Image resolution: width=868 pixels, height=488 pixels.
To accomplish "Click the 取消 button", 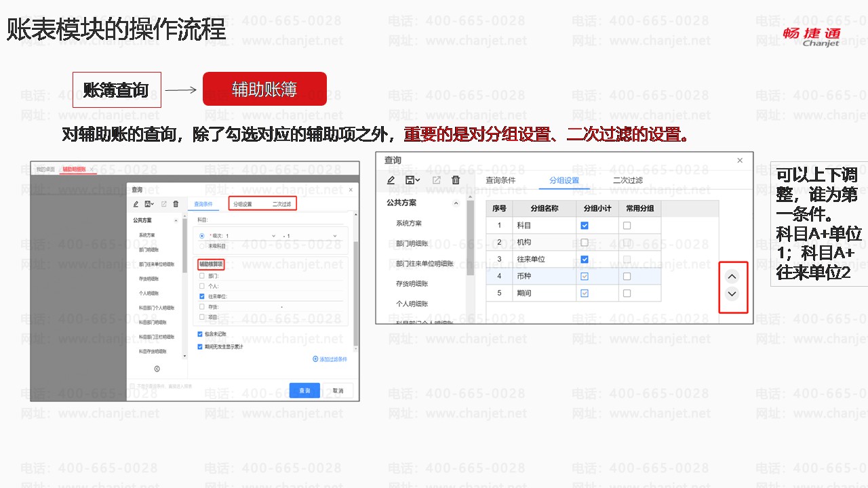I will coord(338,390).
